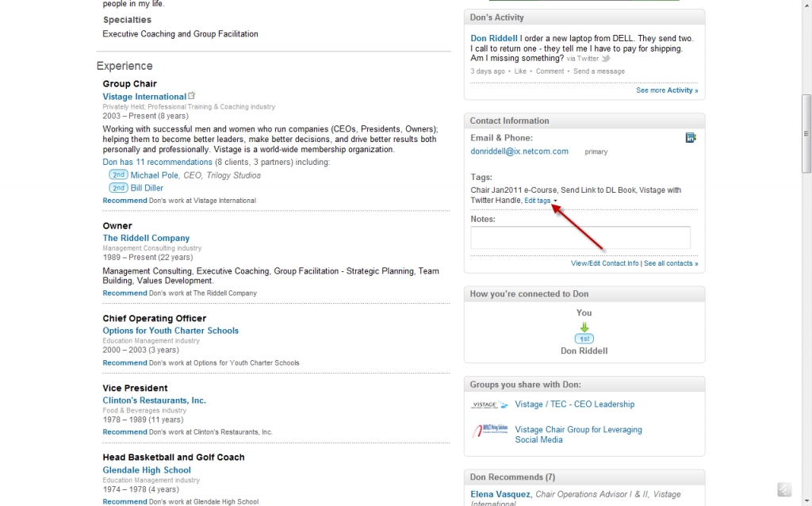Like Don Riddell's laptop status update

[x=520, y=71]
